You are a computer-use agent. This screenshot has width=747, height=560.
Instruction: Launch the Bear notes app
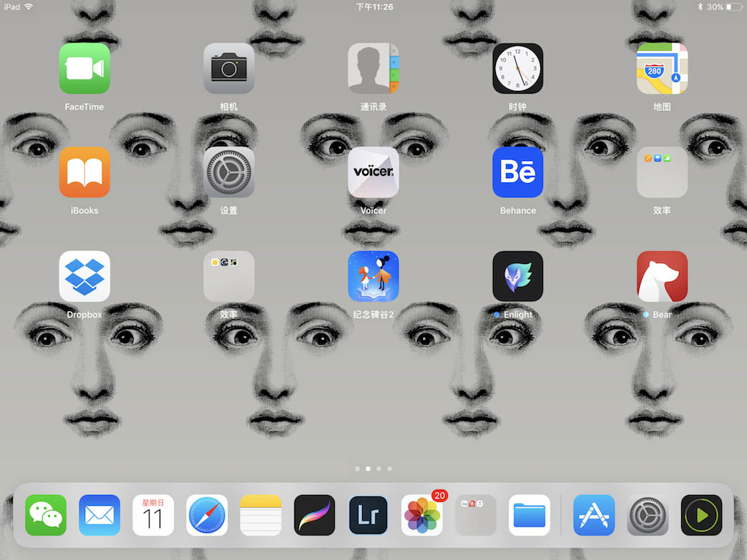click(662, 276)
